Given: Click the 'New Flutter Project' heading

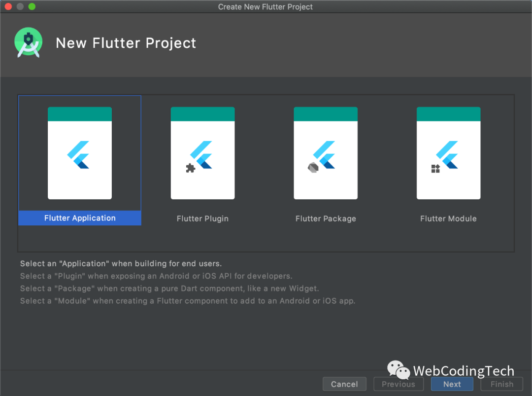Looking at the screenshot, I should [126, 43].
